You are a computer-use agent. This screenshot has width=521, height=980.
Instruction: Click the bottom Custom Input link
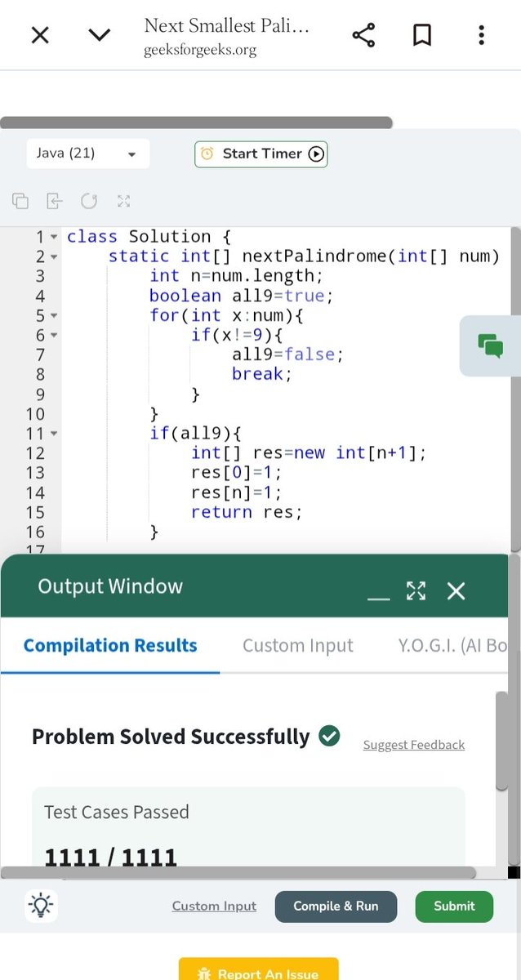(214, 906)
